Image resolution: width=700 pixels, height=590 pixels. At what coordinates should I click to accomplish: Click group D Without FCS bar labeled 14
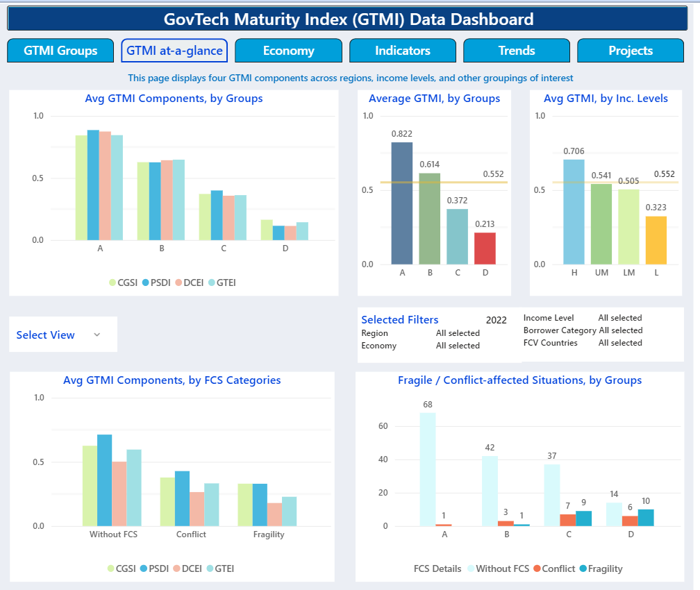pyautogui.click(x=614, y=514)
